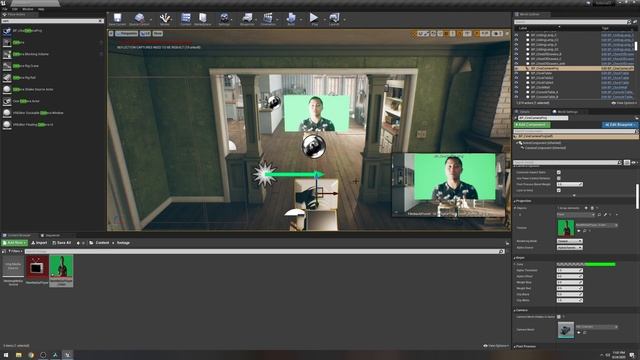
Task: Open Source Control dropdown arrow
Action: 151,19
